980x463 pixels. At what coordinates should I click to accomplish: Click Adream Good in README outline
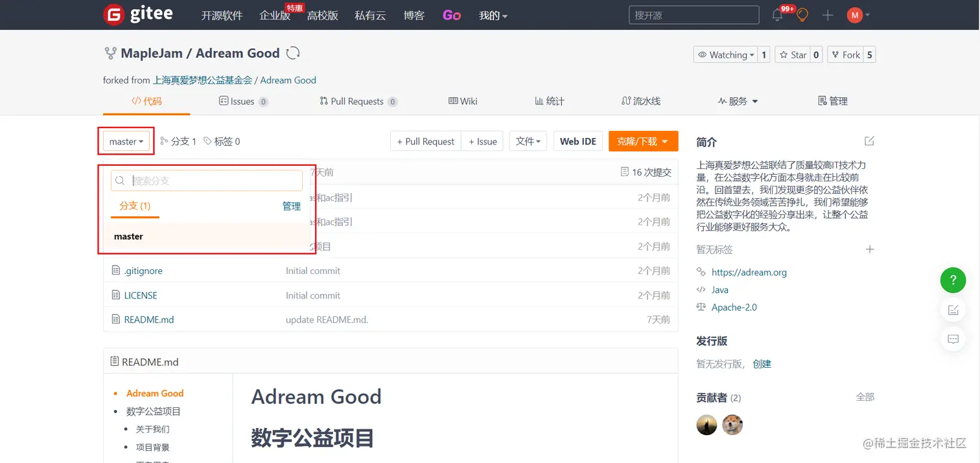click(155, 393)
